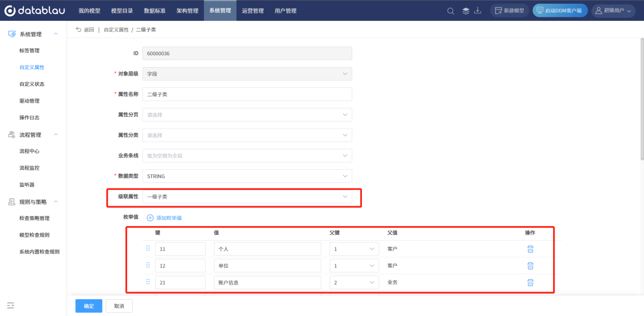This screenshot has width=644, height=316.
Task: Open the 属性分页 dropdown
Action: pos(247,115)
